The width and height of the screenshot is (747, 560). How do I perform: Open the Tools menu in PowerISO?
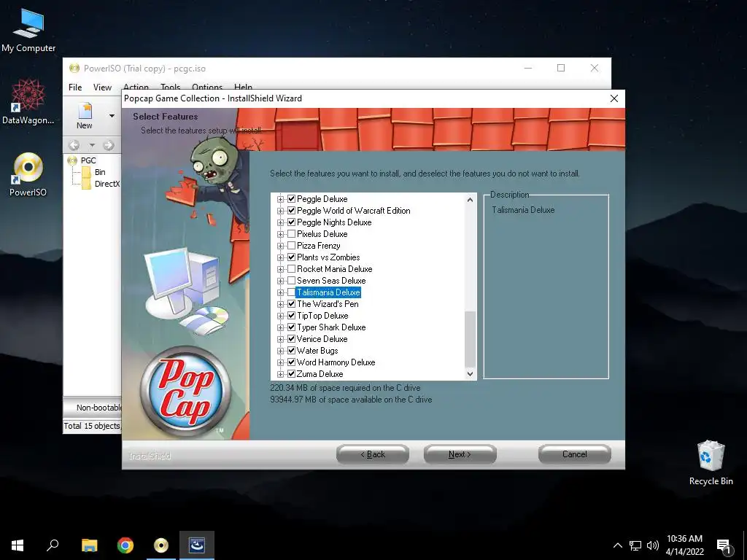[170, 86]
